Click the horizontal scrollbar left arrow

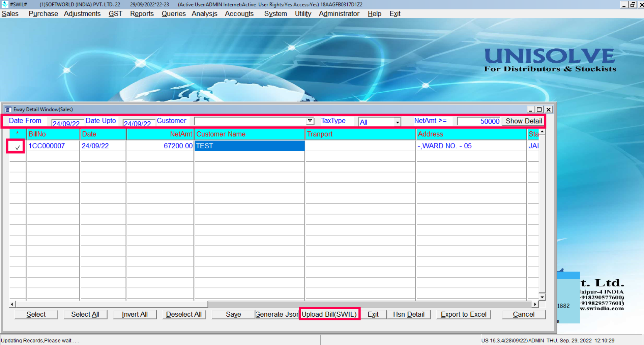(12, 304)
